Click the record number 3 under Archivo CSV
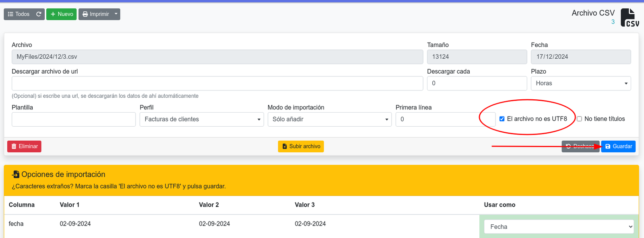 [613, 22]
